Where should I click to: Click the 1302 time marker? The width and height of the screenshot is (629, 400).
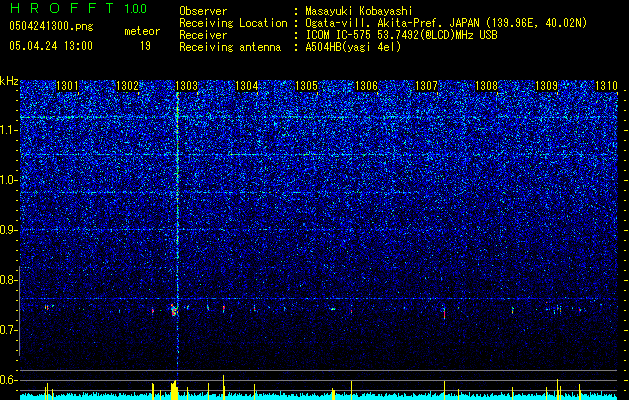[x=127, y=86]
